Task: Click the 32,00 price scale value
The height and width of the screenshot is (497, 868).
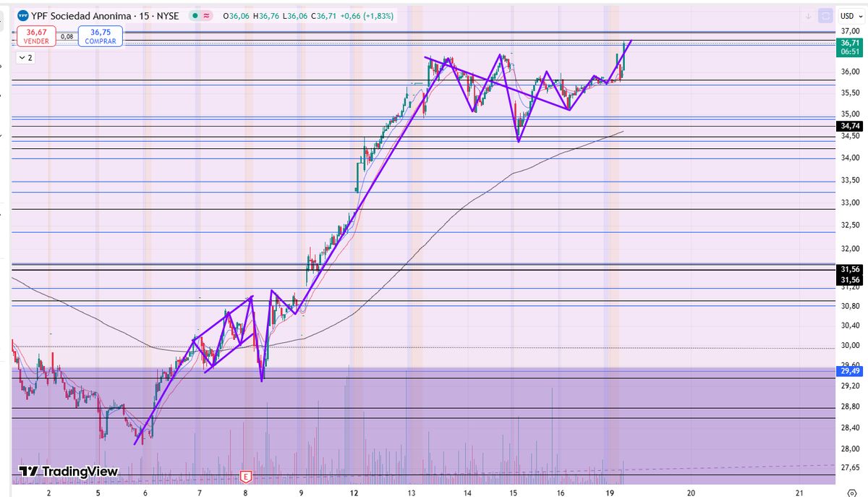Action: tap(850, 248)
